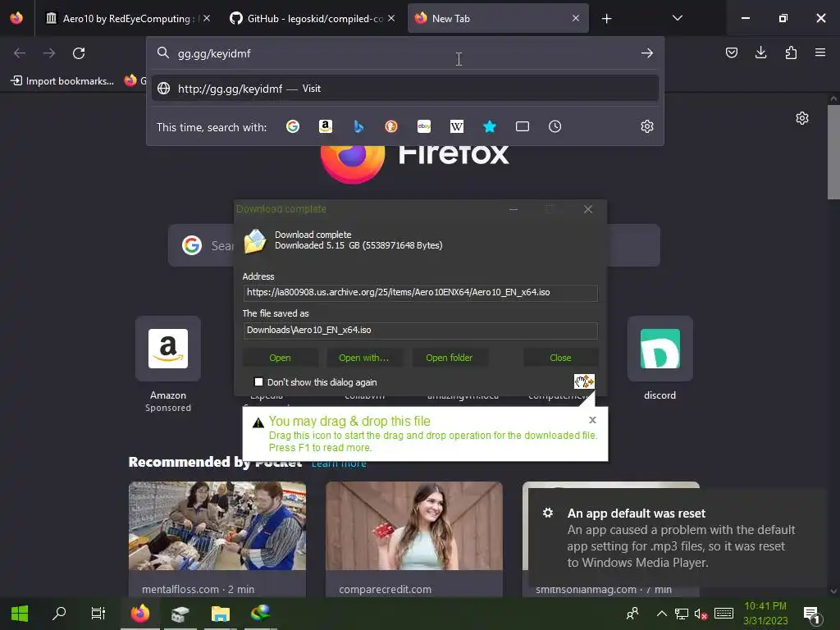Viewport: 840px width, 630px height.
Task: Click the file saved as path field
Action: tap(421, 330)
